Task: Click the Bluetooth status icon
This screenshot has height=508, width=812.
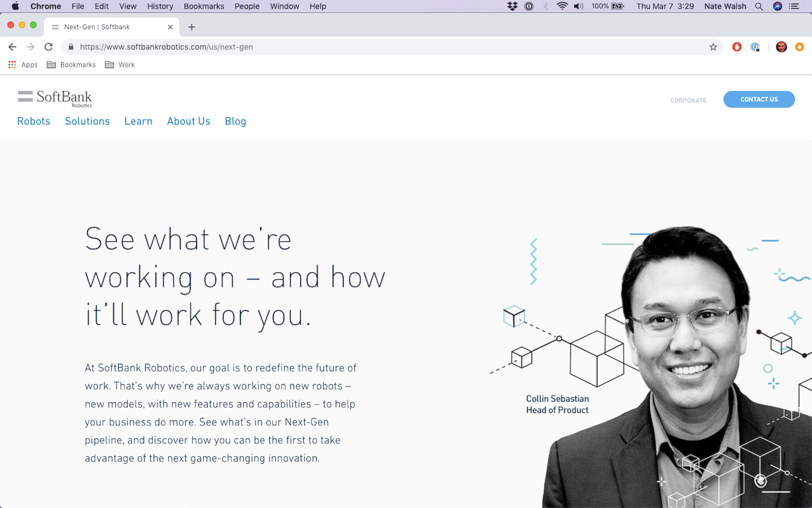Action: click(x=546, y=6)
